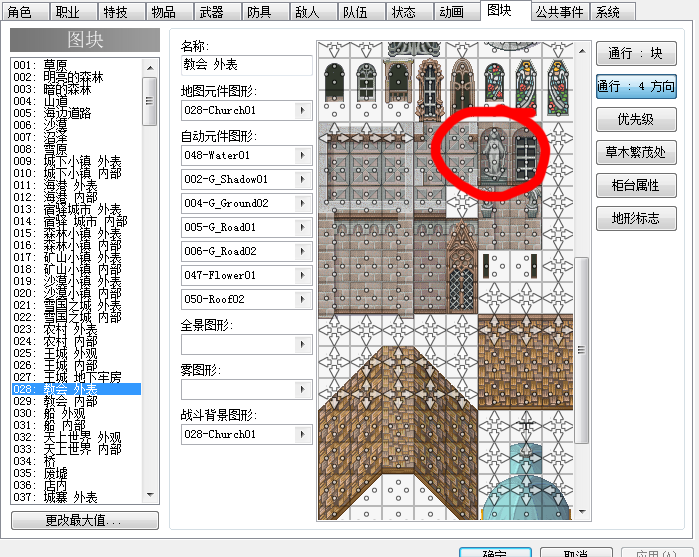Open the 敌人 tab

click(313, 12)
